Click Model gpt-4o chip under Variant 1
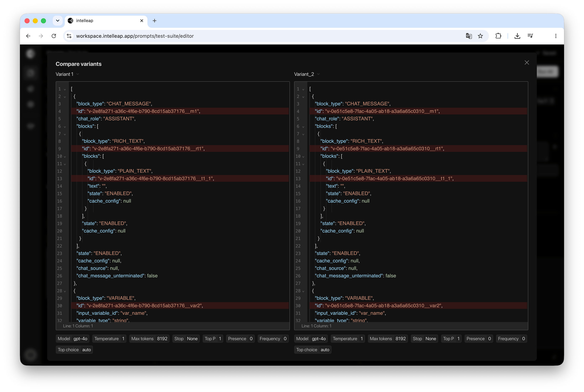 [72, 338]
